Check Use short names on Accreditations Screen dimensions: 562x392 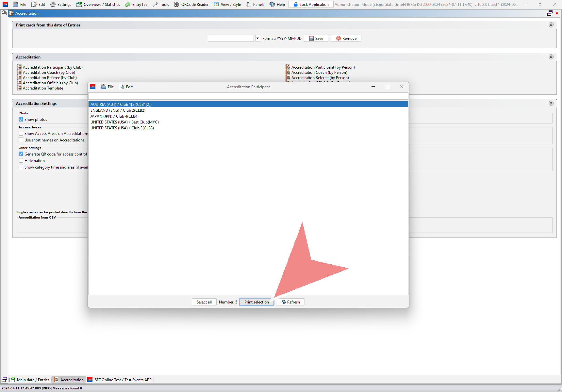click(21, 140)
